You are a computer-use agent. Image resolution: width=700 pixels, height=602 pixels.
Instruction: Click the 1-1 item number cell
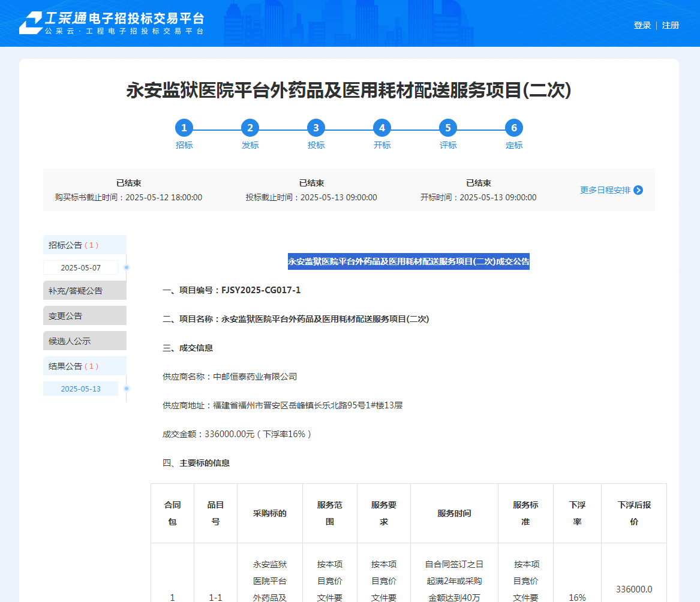tap(215, 597)
